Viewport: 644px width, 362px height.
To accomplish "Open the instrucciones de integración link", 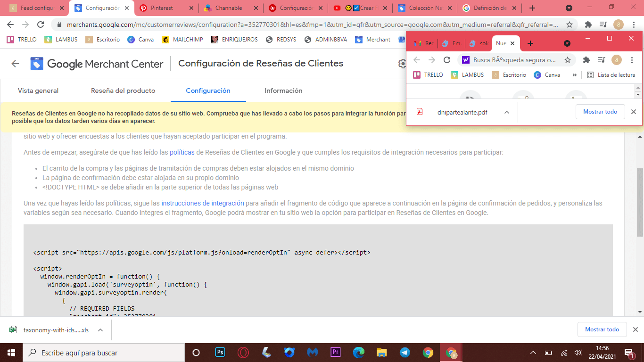I will click(203, 203).
